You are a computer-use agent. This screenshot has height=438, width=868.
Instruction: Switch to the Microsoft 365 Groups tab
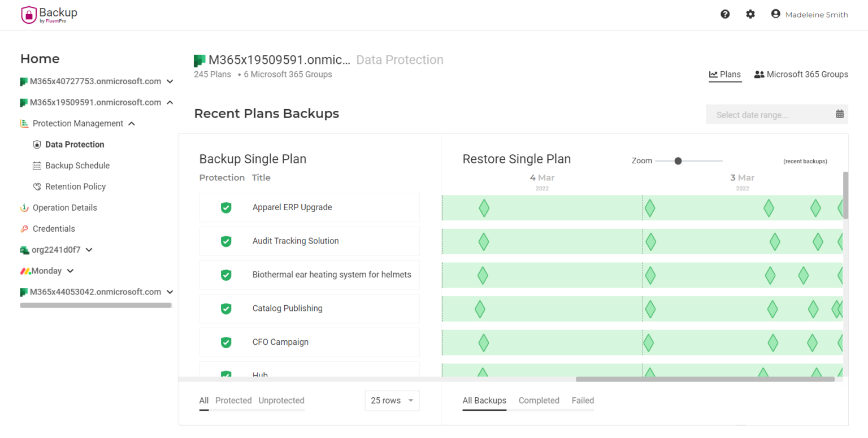[801, 74]
